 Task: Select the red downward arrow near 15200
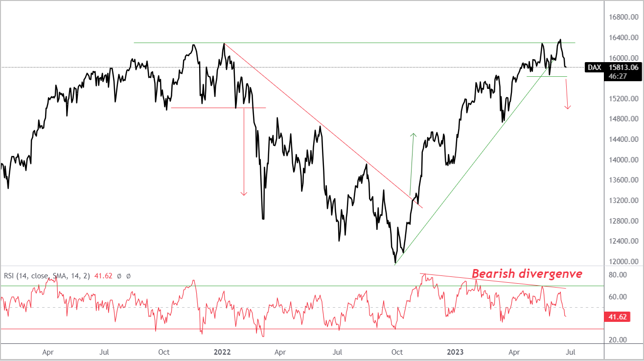[567, 93]
